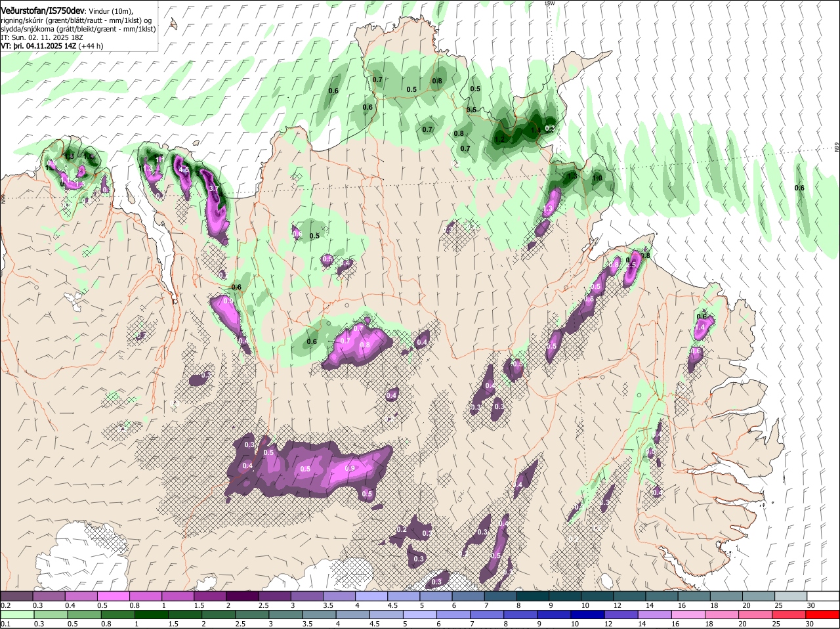
Task: Click the palest green 0.1 swatch in rain legend
Action: coord(16,615)
